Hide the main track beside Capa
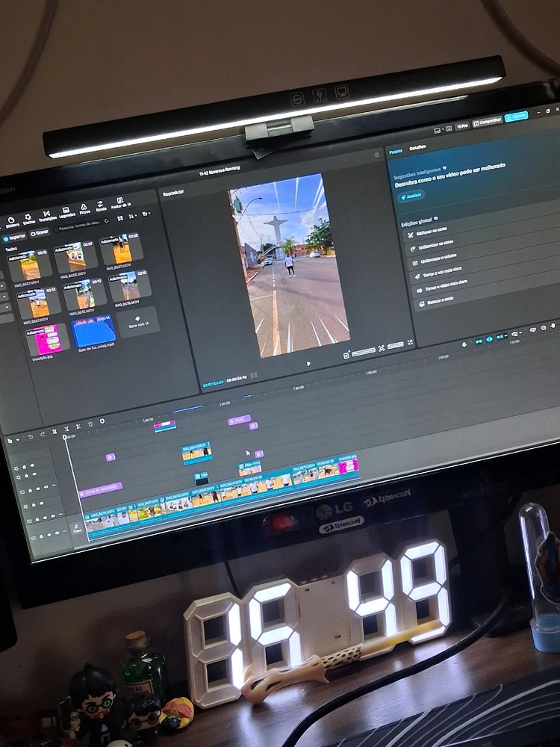Screen dimensions: 560x747 point(49,535)
